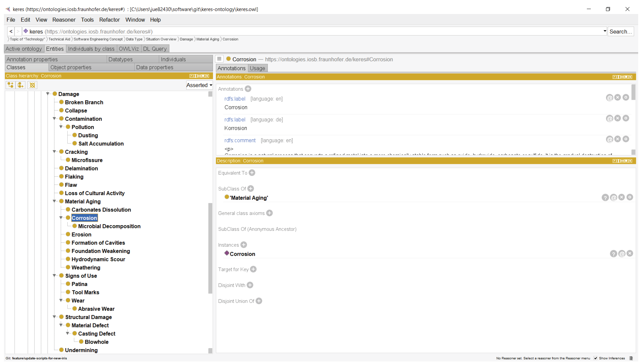Add a Disjoint With entry
The image size is (644, 364).
(250, 285)
